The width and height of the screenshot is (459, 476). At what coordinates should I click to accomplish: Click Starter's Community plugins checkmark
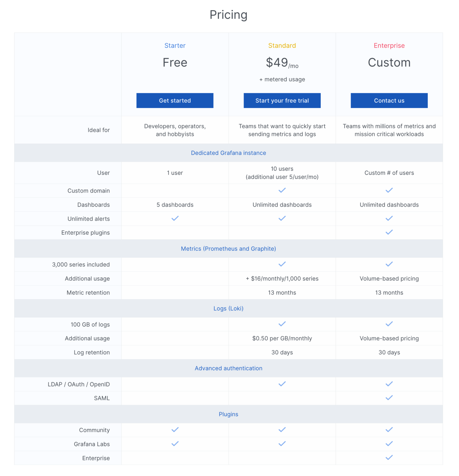175,430
